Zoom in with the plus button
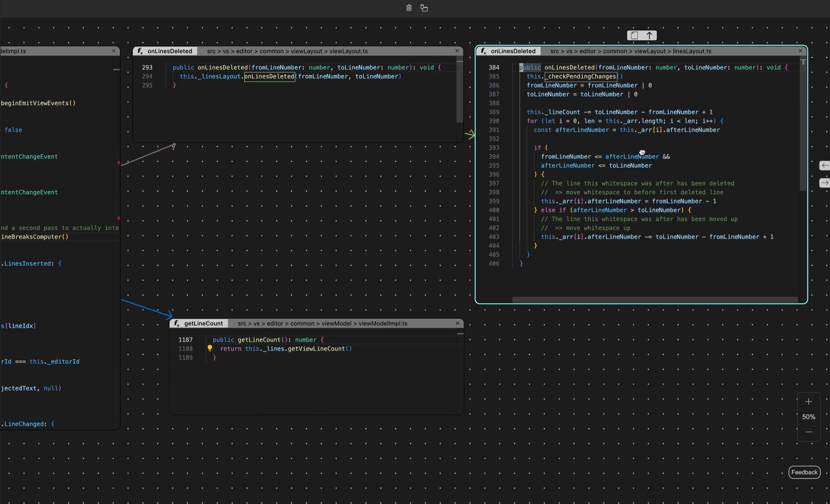830x504 pixels. pyautogui.click(x=808, y=402)
